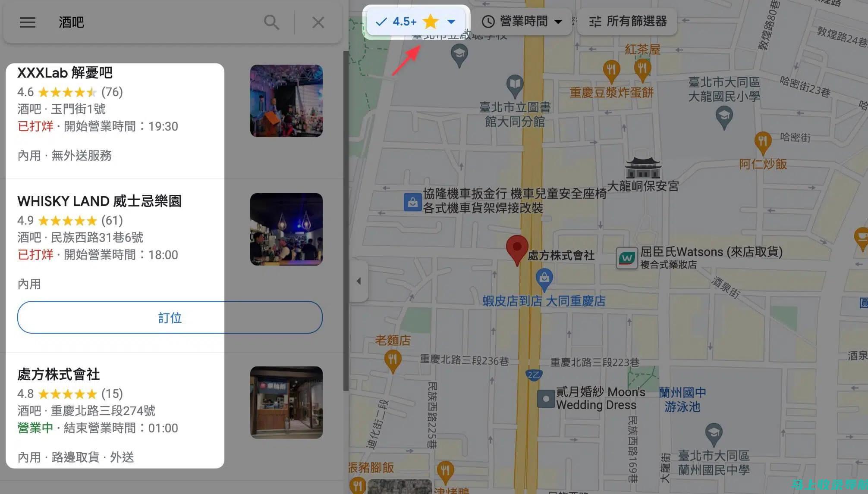Image resolution: width=868 pixels, height=494 pixels.
Task: Click the address 重慶北路三段274號
Action: point(103,410)
